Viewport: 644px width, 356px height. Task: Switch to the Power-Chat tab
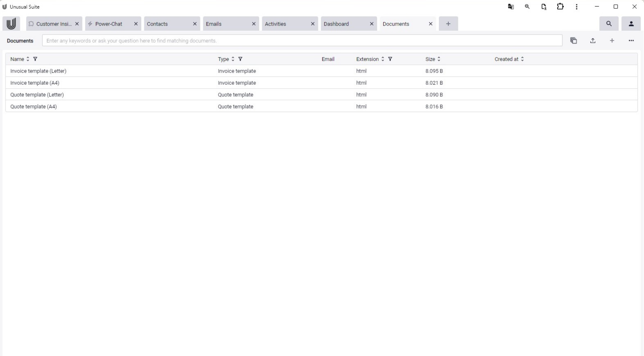(x=109, y=24)
